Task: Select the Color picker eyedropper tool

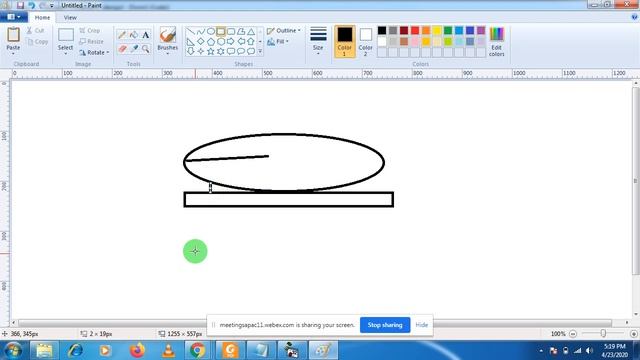Action: (134, 49)
